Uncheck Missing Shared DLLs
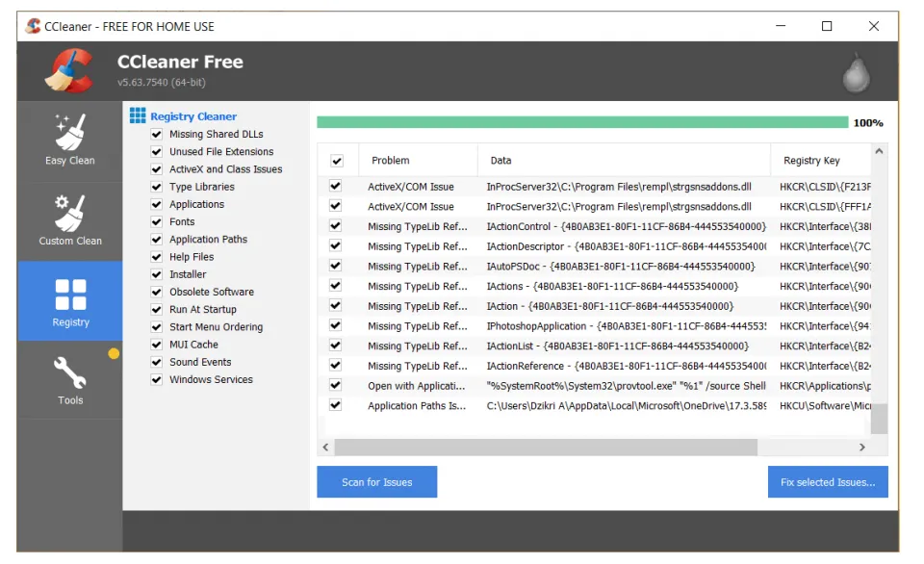The height and width of the screenshot is (564, 924). point(157,135)
